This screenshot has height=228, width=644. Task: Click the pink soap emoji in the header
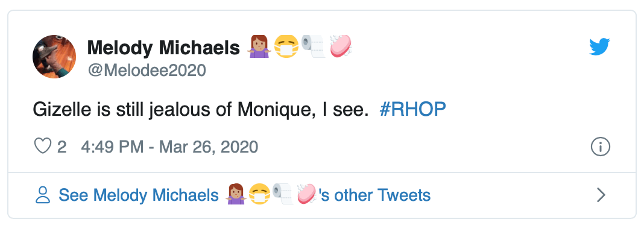341,46
